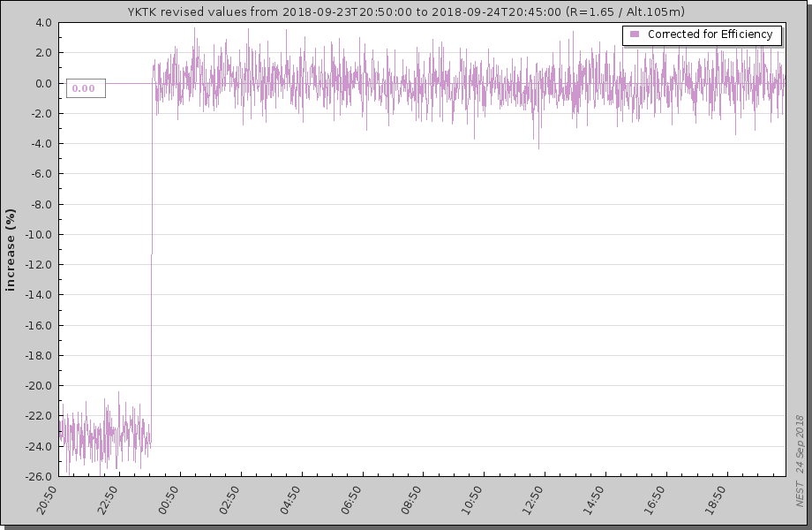Click the -18.0 y-axis tick label
812x530 pixels.
[39, 355]
